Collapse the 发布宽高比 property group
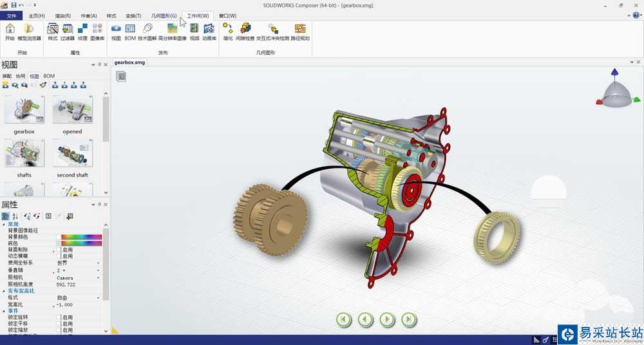The height and width of the screenshot is (345, 644). [4, 291]
